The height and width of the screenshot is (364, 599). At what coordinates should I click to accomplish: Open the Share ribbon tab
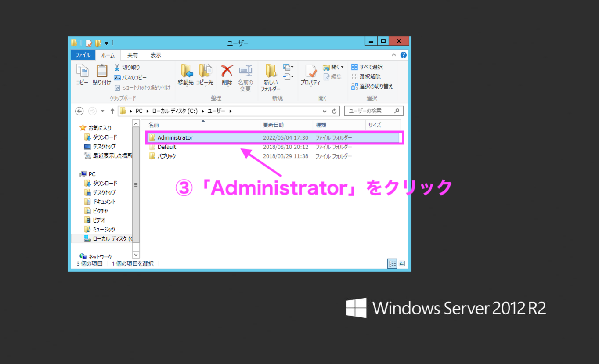click(x=132, y=55)
